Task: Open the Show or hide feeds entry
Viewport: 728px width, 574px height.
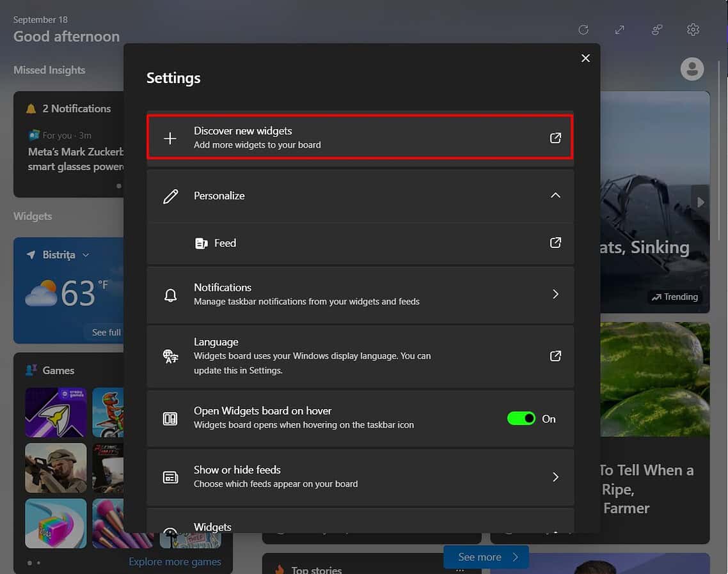Action: pyautogui.click(x=360, y=477)
